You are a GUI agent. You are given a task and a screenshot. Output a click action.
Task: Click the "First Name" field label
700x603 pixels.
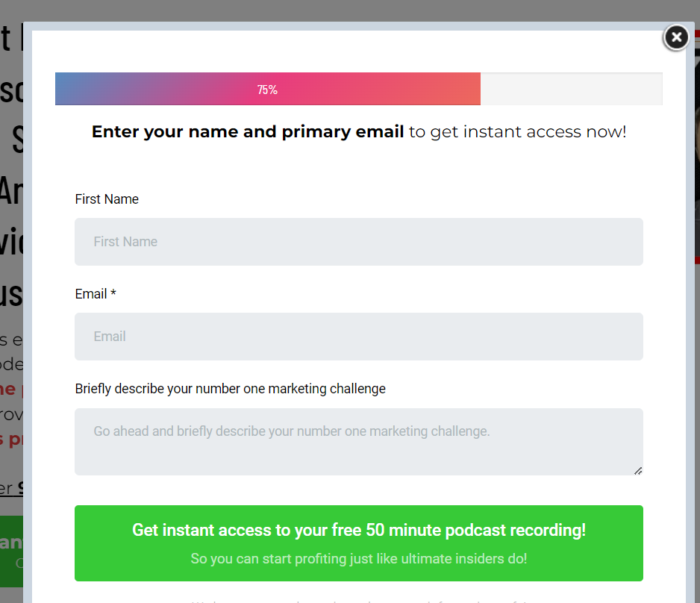click(107, 199)
